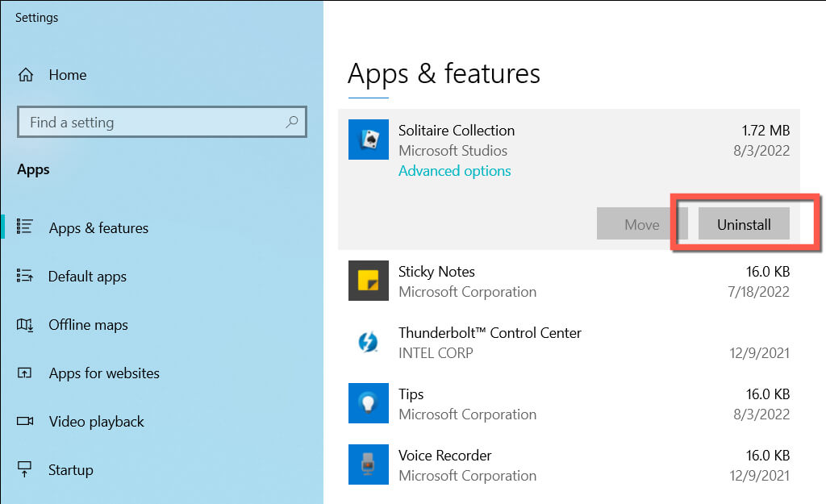Open Apps for websites page

[104, 373]
